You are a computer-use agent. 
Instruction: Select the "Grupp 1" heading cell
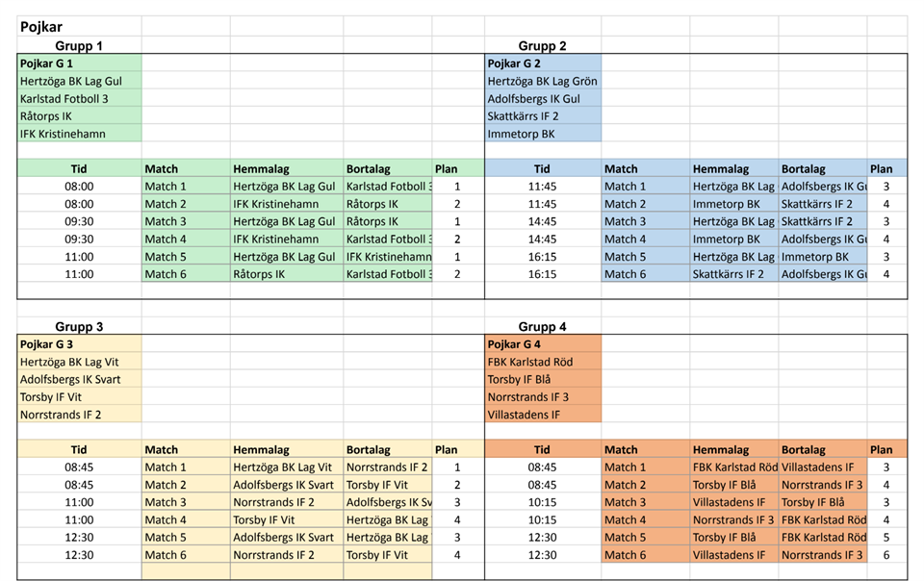79,45
